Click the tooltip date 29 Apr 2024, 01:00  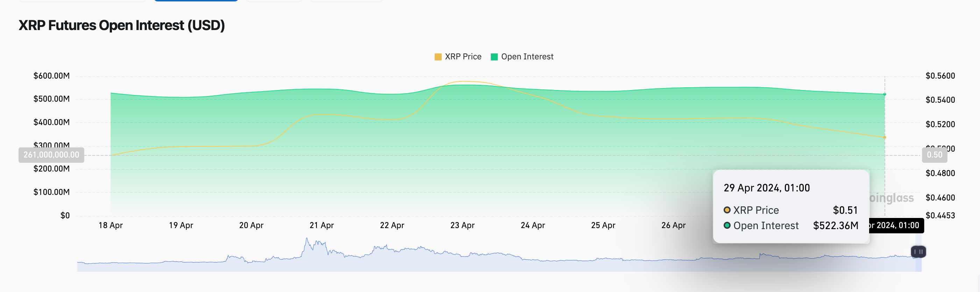coord(767,188)
